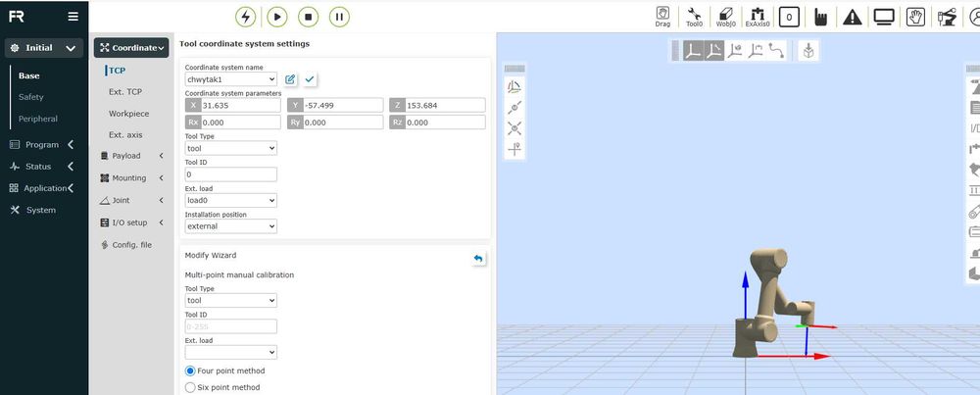The height and width of the screenshot is (395, 980).
Task: Select the Safety menu item
Action: (x=31, y=97)
